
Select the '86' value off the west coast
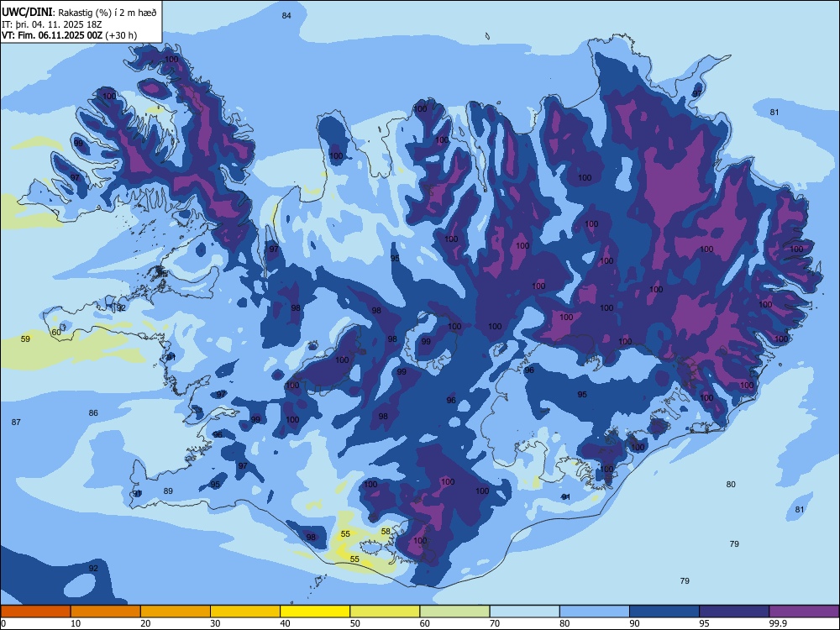tap(93, 413)
